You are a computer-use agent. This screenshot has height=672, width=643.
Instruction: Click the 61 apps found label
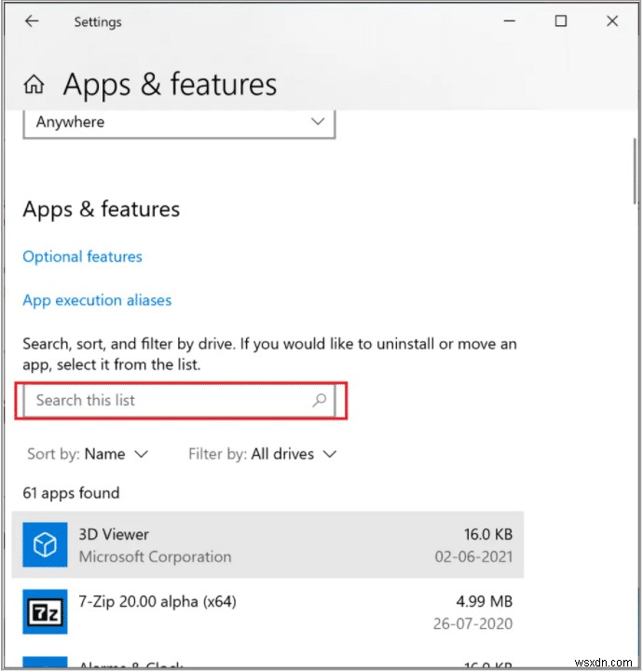click(73, 493)
